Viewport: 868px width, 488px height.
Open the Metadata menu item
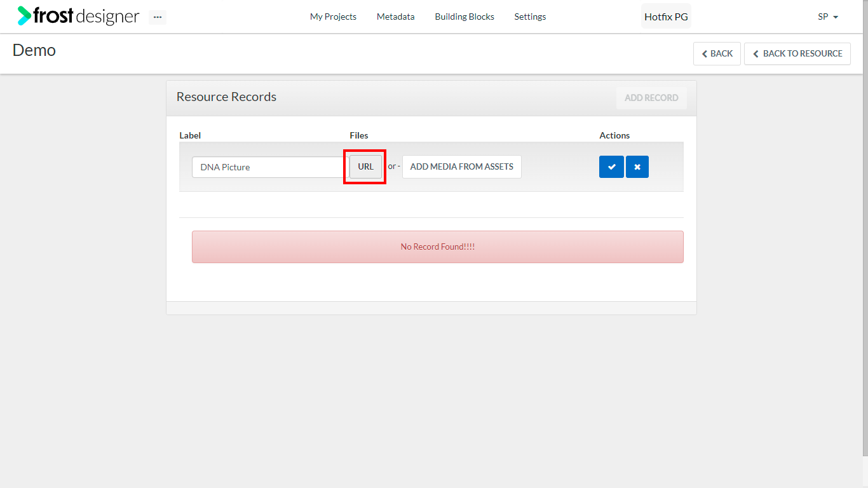pyautogui.click(x=395, y=17)
